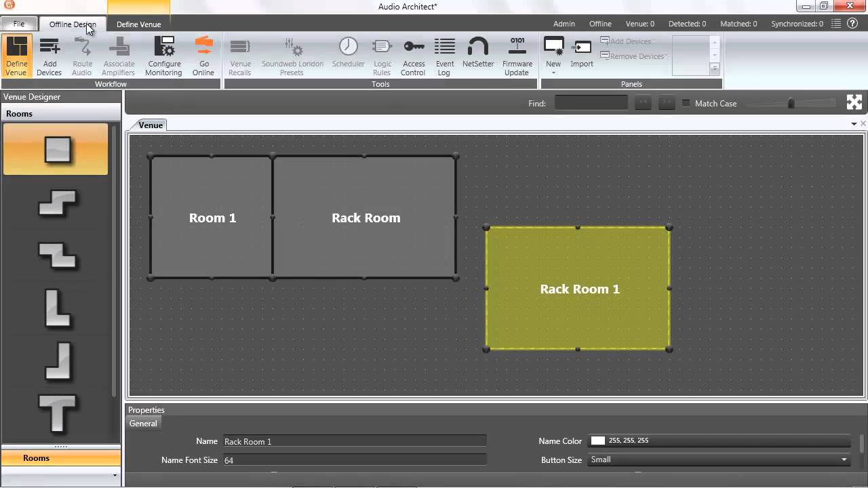
Task: Open Configure Monitoring
Action: [163, 56]
